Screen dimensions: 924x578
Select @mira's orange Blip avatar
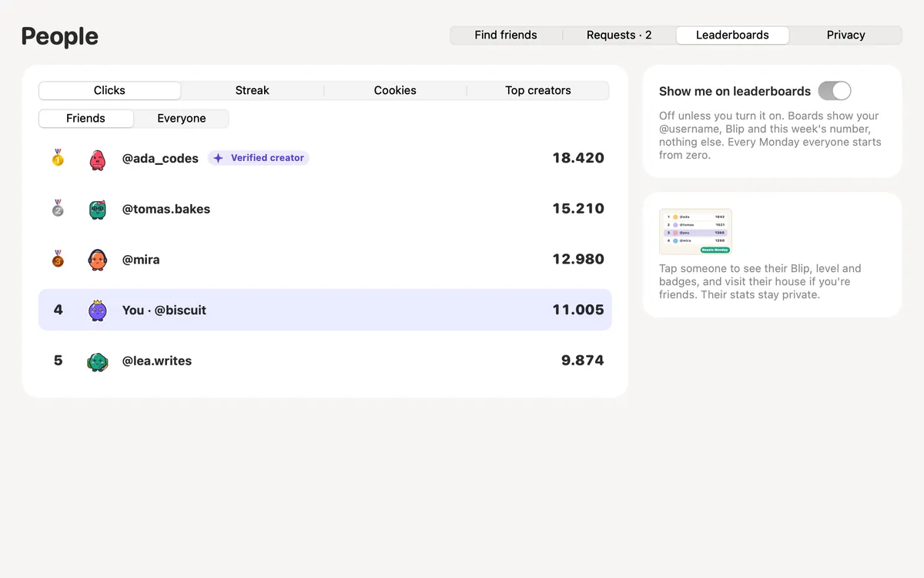tap(97, 260)
